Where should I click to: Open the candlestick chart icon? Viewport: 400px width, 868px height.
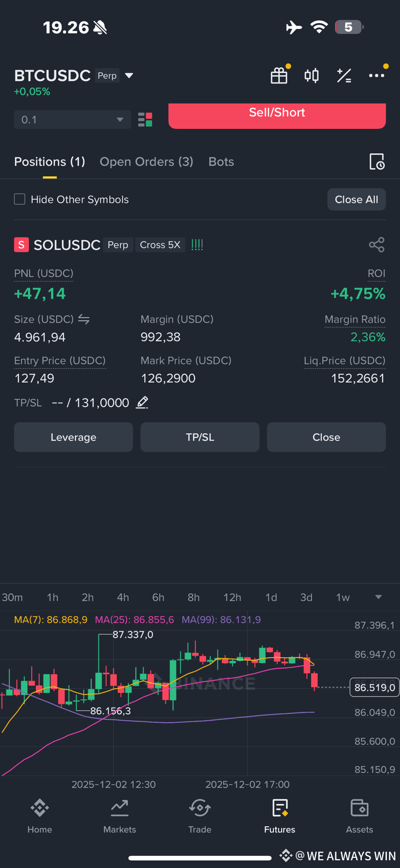click(312, 75)
